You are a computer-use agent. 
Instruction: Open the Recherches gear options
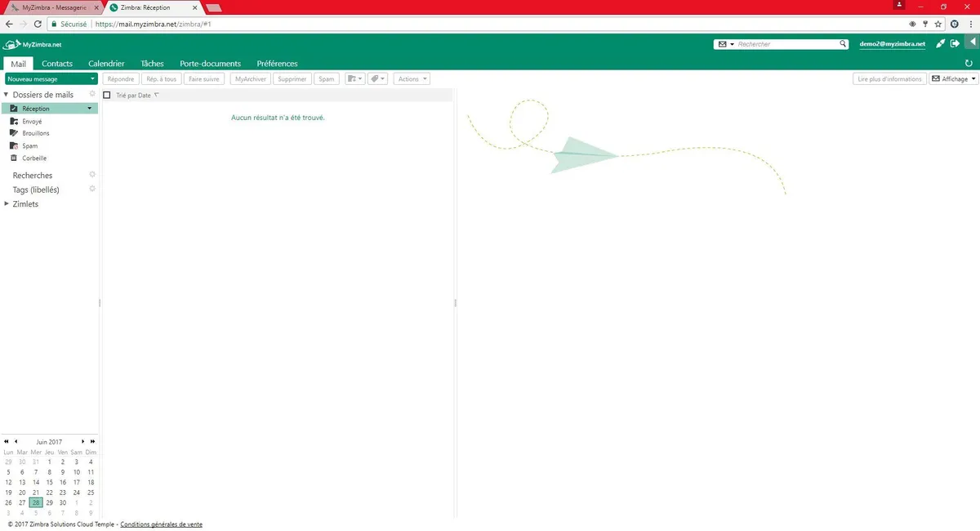92,174
